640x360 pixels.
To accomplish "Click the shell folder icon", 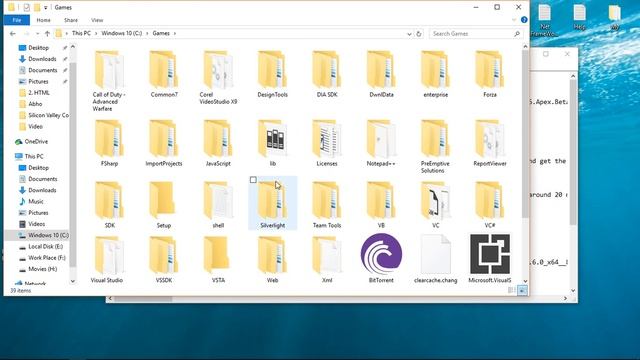I will (x=218, y=200).
